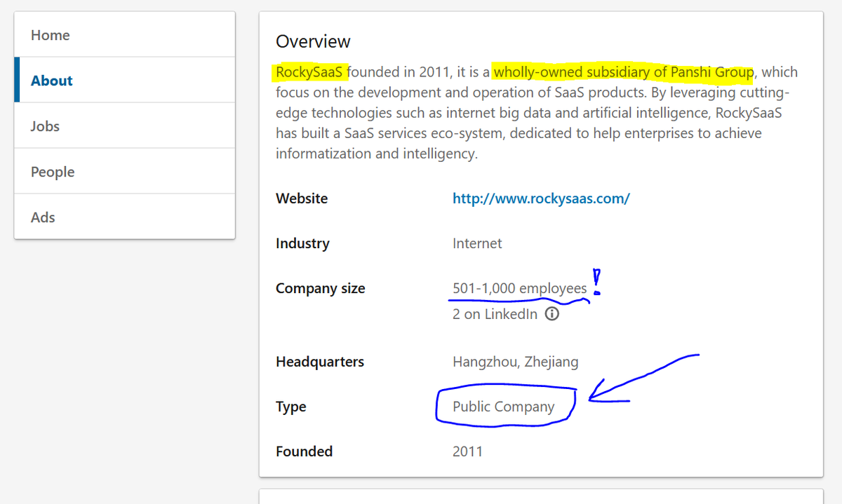Click the 'Website' field label
Screen dimensions: 842x504
click(x=302, y=198)
